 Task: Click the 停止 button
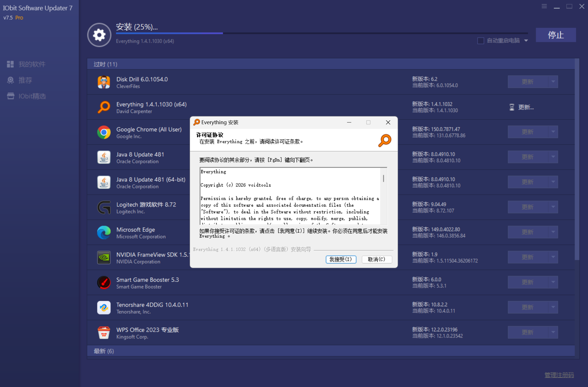pos(556,35)
